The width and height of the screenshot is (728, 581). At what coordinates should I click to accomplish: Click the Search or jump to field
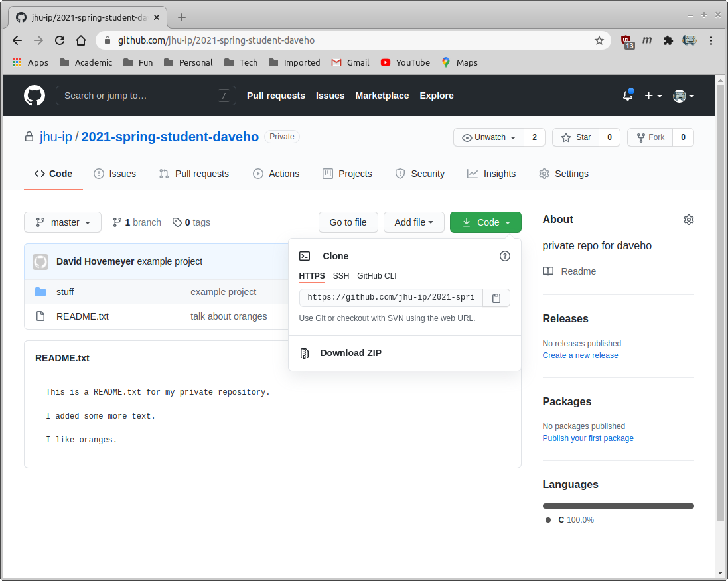pos(146,95)
